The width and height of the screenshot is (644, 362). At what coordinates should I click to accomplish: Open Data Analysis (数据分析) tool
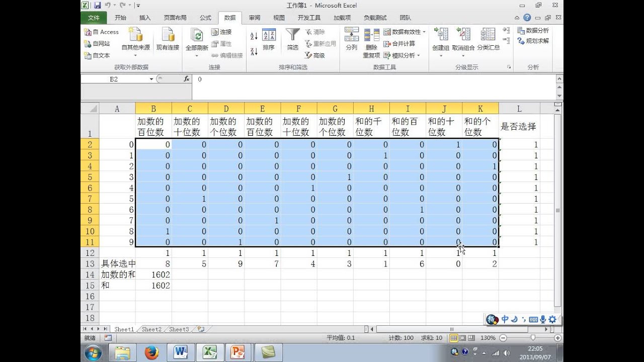point(533,31)
